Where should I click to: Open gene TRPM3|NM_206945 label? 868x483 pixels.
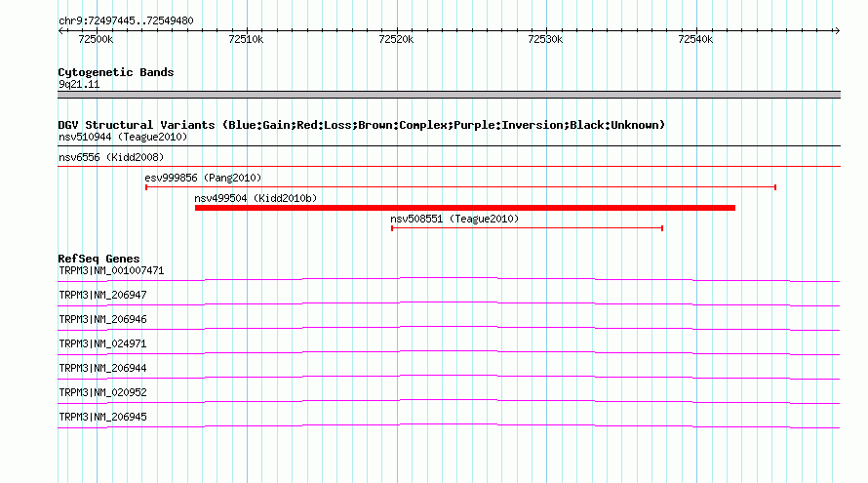tap(103, 417)
